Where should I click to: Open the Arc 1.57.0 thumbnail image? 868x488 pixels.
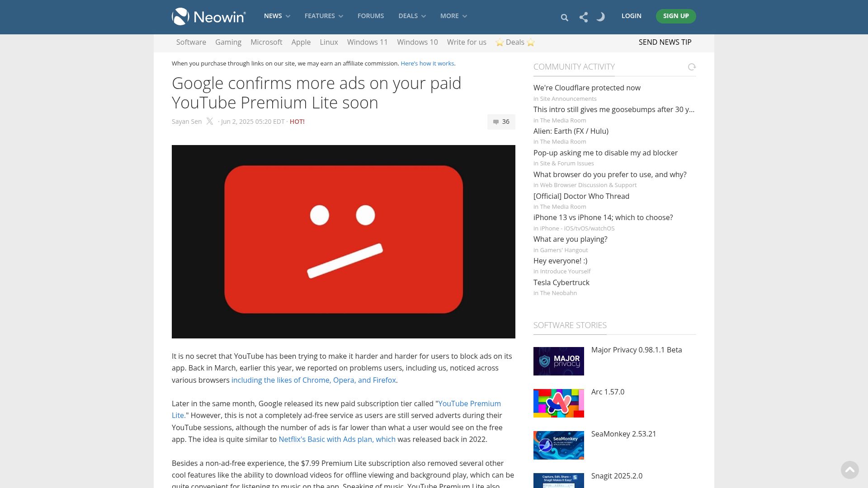coord(559,403)
